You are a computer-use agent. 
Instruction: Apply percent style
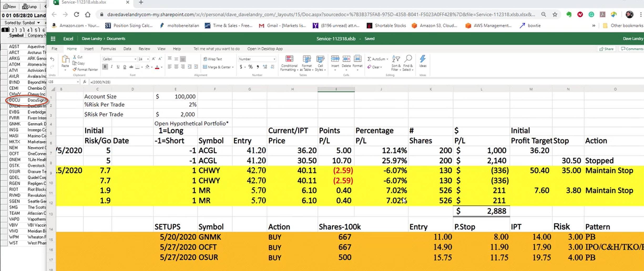tap(251, 67)
